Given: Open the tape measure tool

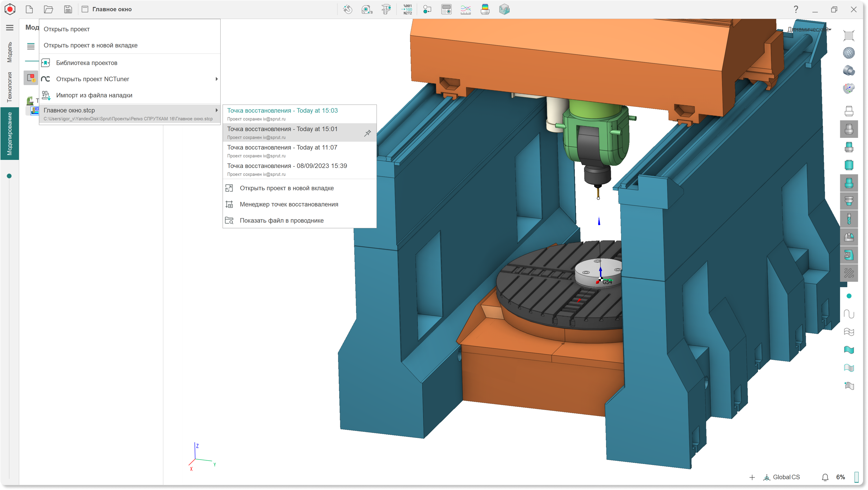Looking at the screenshot, I should pyautogui.click(x=367, y=9).
